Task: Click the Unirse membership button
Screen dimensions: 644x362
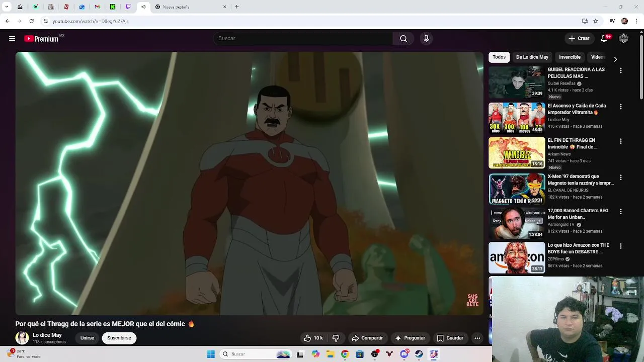Action: pos(87,338)
